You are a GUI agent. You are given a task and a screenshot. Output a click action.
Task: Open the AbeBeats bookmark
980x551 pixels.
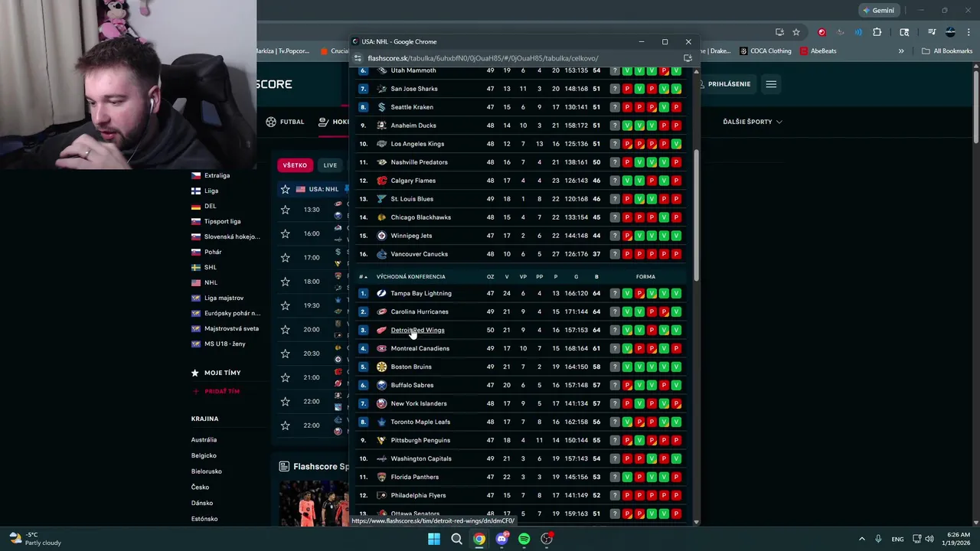pos(818,51)
